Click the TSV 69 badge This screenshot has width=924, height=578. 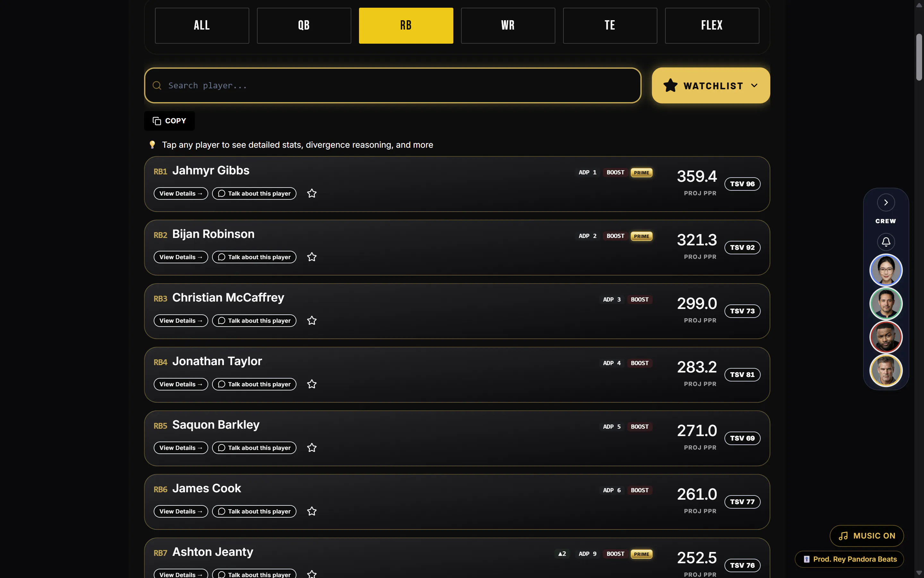[x=742, y=438]
